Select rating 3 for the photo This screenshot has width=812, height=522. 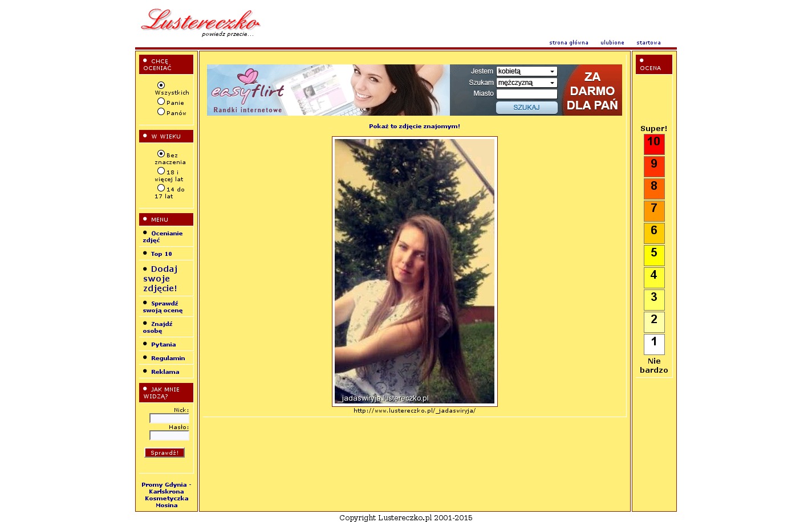[x=654, y=300]
